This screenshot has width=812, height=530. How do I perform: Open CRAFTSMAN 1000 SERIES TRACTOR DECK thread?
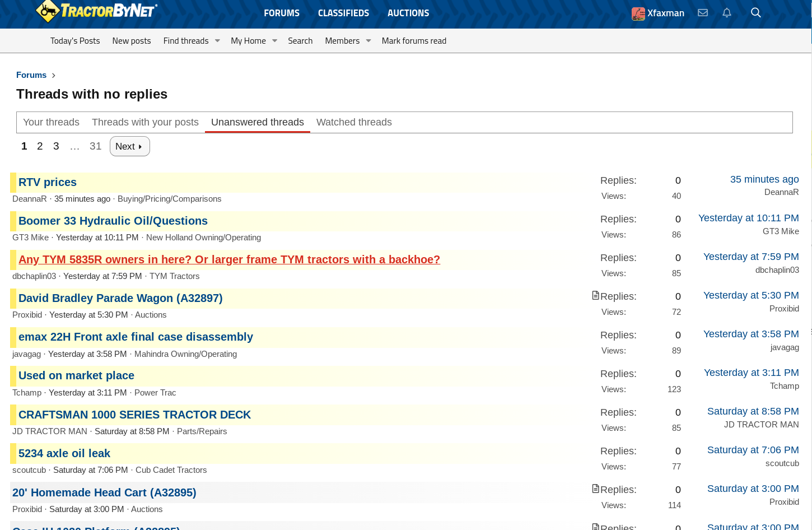coord(134,415)
